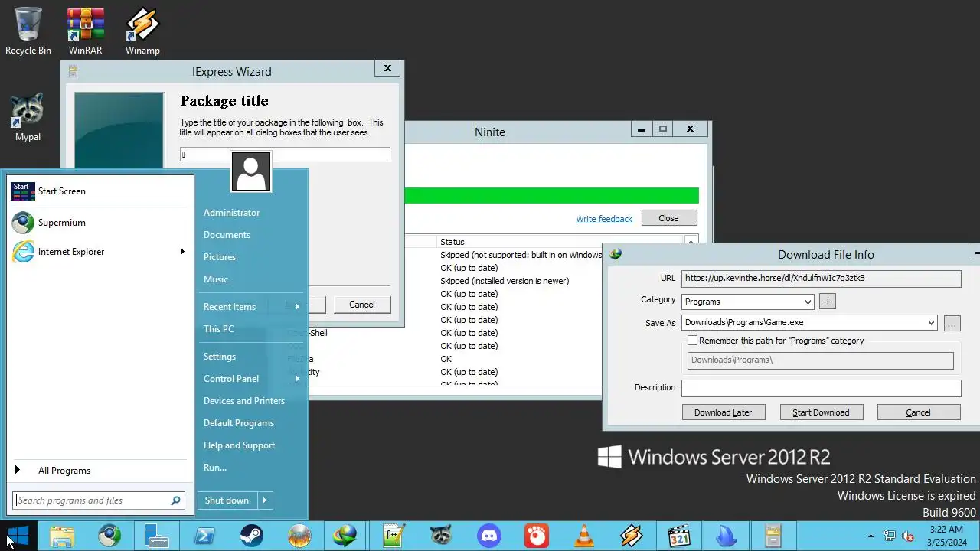980x551 pixels.
Task: Open Devices and Printers
Action: click(x=244, y=401)
